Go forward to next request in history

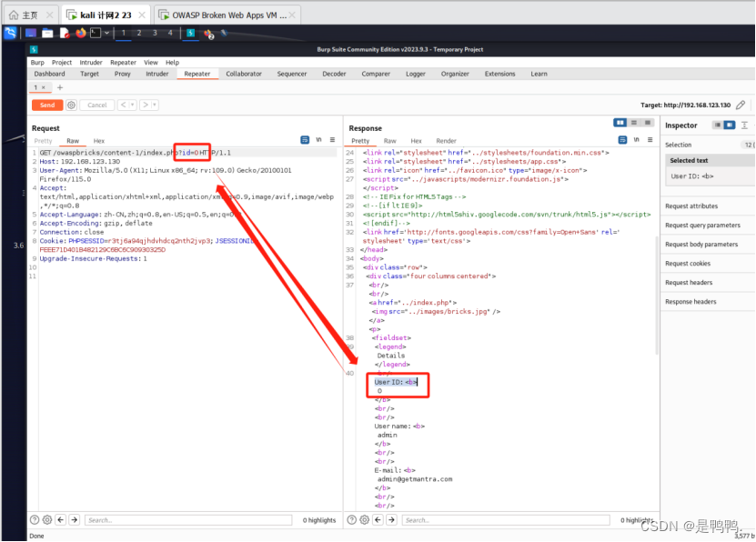click(146, 105)
